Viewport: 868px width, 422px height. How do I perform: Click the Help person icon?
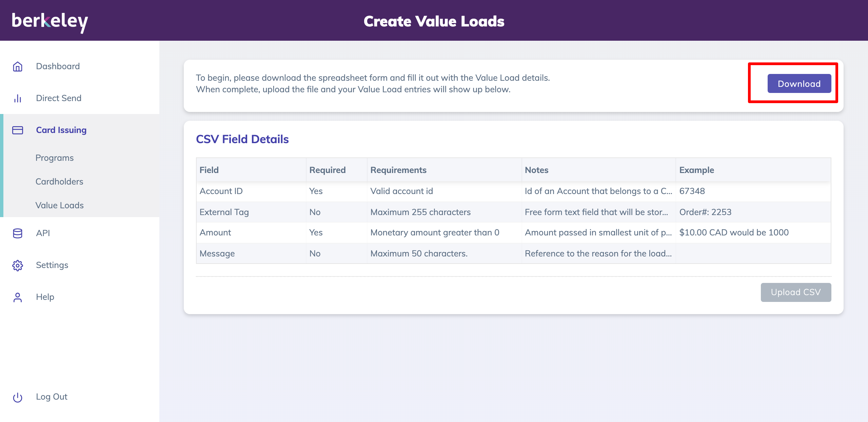pyautogui.click(x=18, y=297)
